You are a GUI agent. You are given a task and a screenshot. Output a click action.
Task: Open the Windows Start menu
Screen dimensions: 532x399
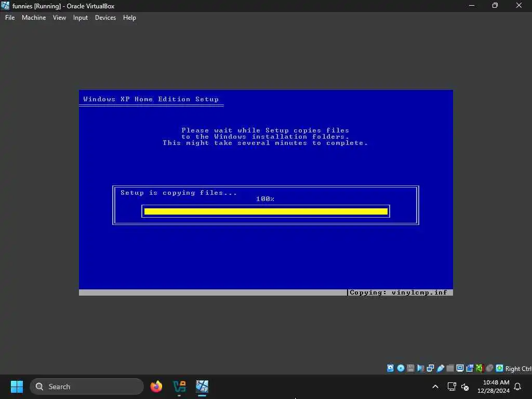(17, 387)
